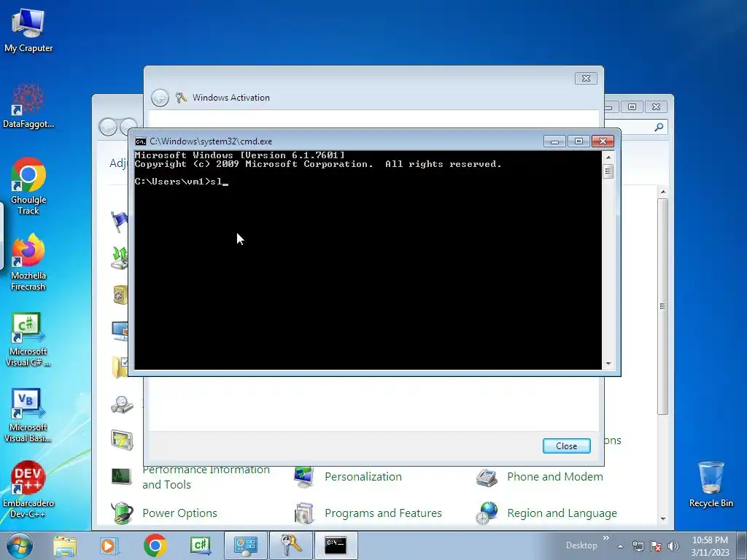Open Phone and Modem link

(x=555, y=477)
